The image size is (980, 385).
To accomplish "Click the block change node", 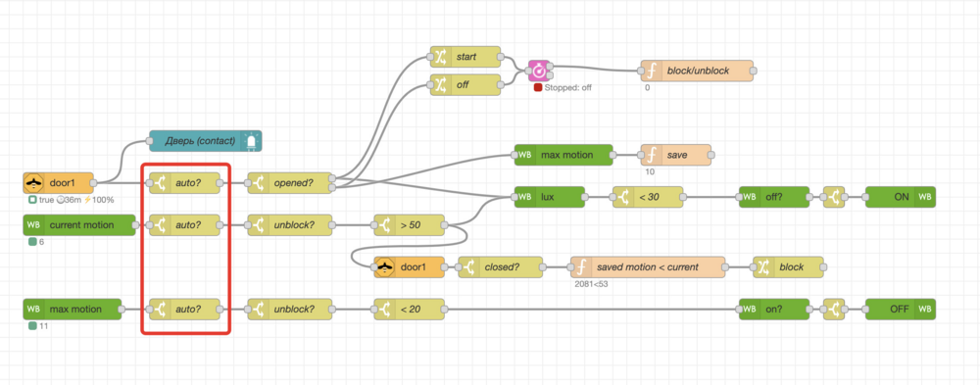I will pyautogui.click(x=789, y=266).
